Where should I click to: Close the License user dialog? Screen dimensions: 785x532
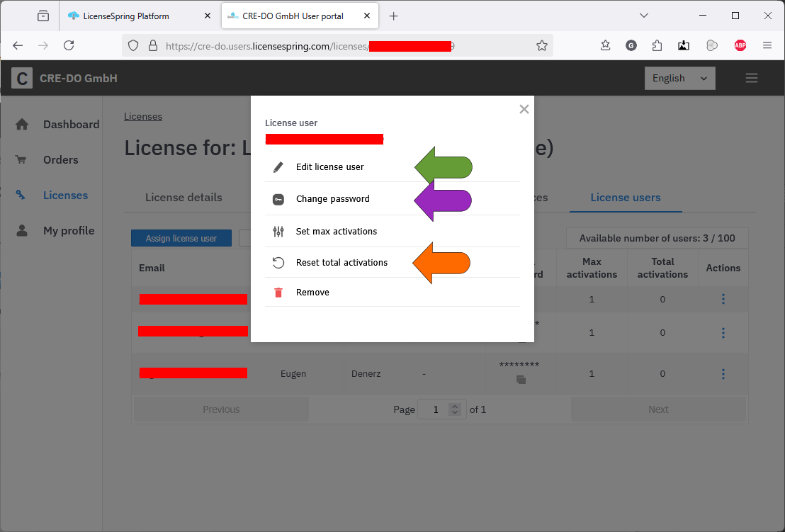click(x=524, y=109)
